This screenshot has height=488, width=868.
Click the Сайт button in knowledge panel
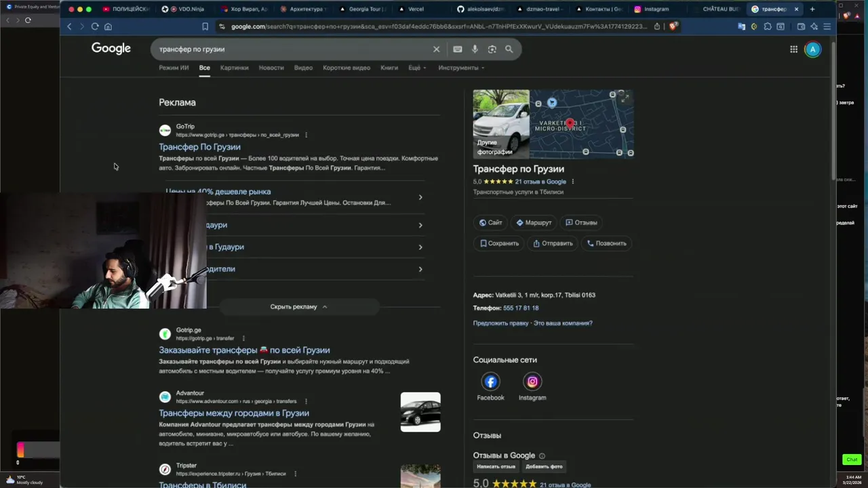click(490, 222)
